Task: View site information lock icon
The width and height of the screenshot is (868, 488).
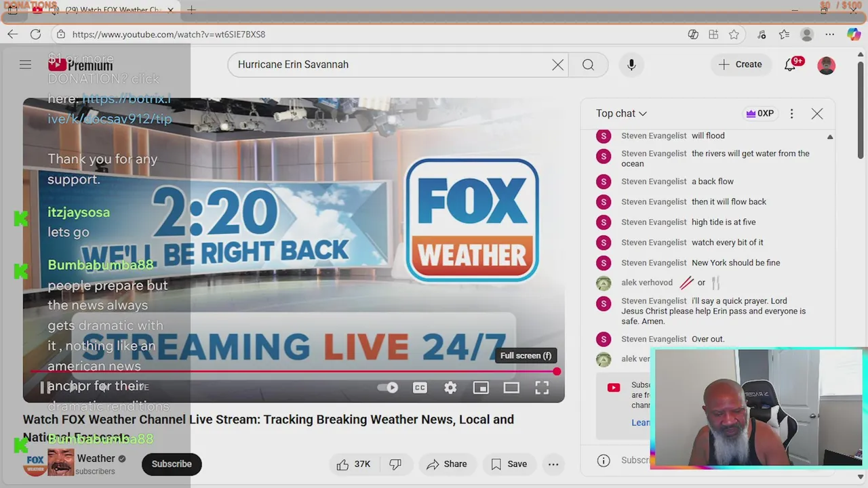Action: click(x=60, y=34)
